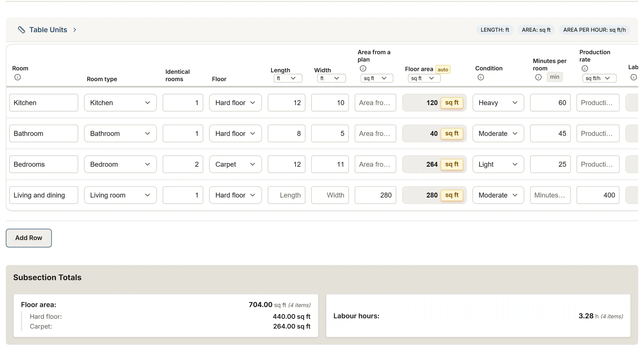Click the Room column info icon
The height and width of the screenshot is (350, 644).
coord(18,77)
